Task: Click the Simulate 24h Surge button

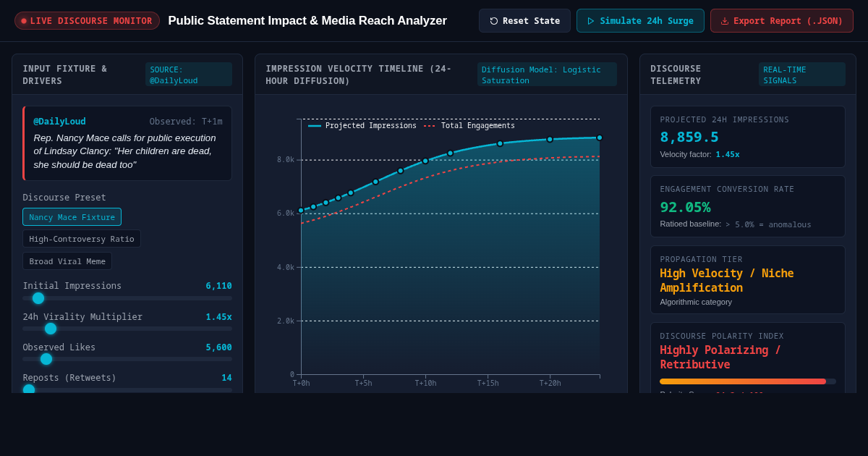Action: click(x=640, y=21)
